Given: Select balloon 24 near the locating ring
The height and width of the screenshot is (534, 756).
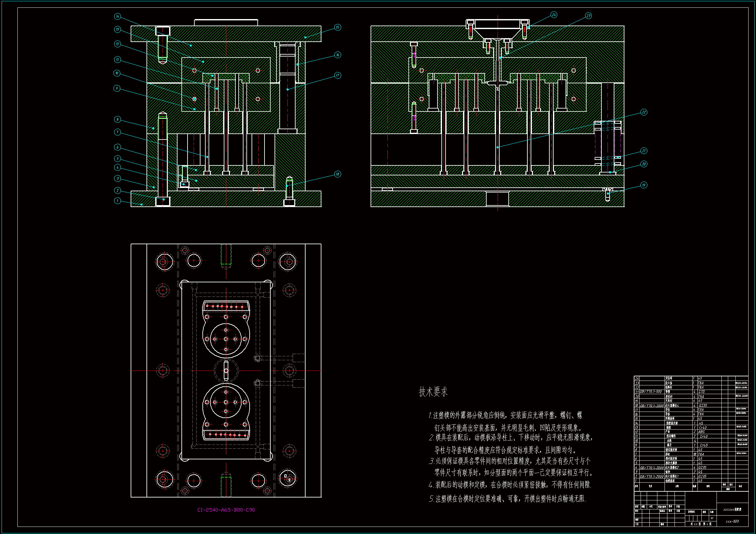Looking at the screenshot, I should pos(554,15).
